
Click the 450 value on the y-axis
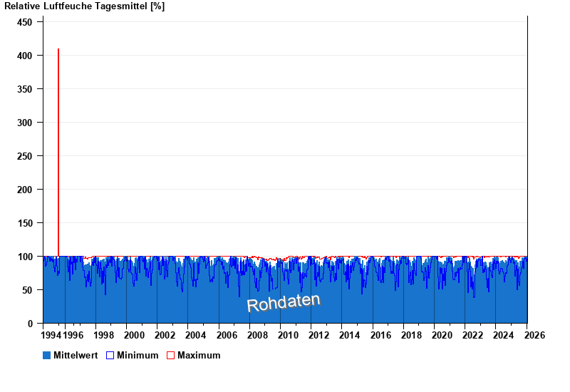coord(24,22)
